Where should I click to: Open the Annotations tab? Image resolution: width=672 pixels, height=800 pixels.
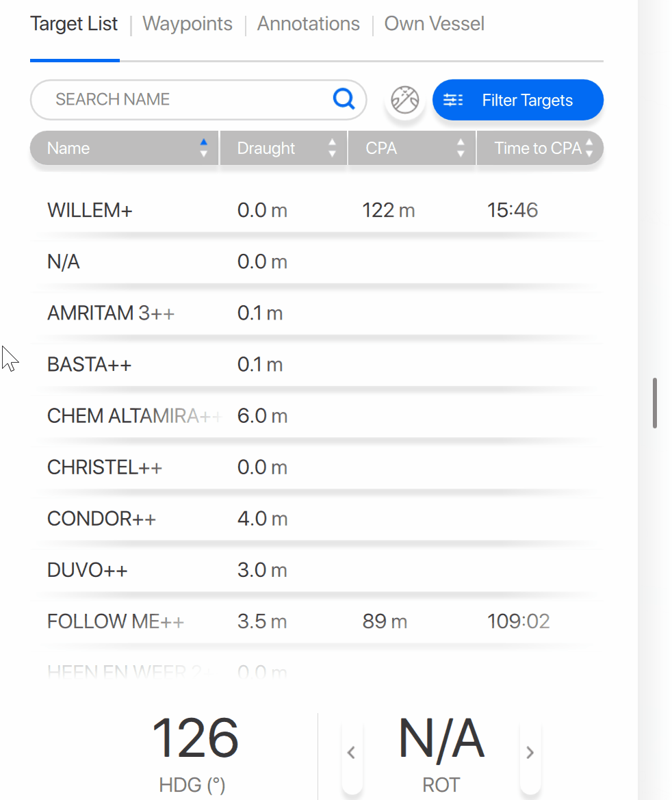[308, 24]
